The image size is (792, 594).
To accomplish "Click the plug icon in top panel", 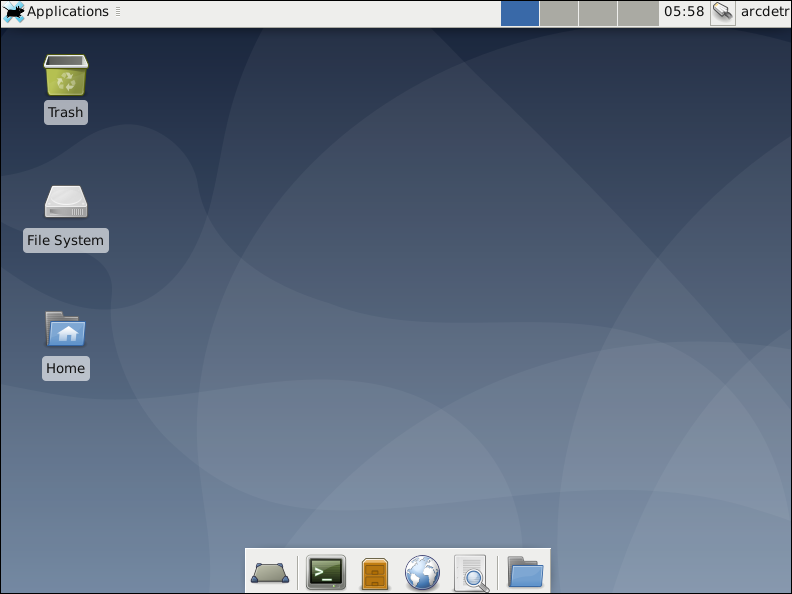I will (723, 13).
